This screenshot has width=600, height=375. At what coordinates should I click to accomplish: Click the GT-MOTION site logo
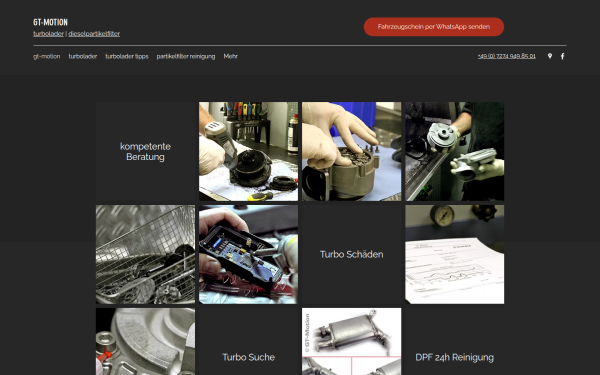(51, 22)
